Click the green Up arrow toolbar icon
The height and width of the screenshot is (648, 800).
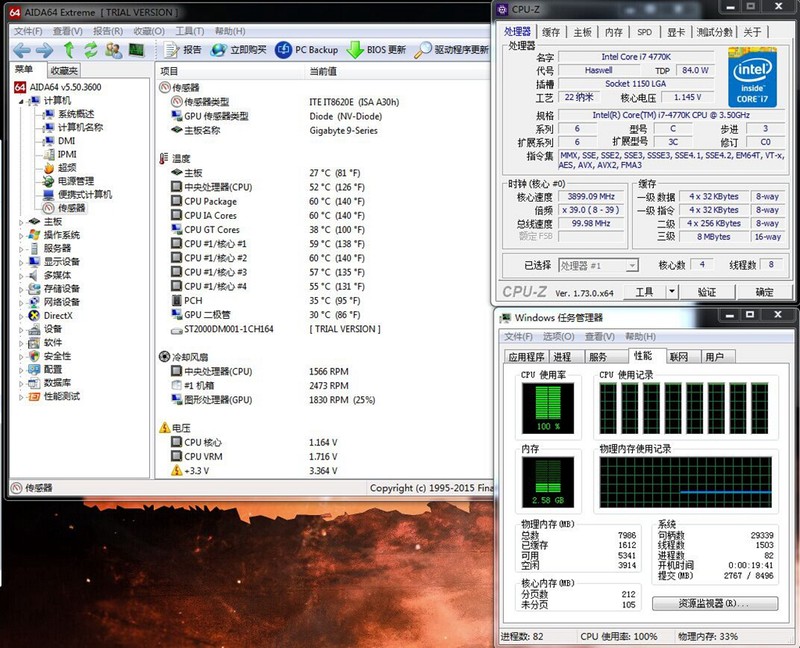click(68, 49)
